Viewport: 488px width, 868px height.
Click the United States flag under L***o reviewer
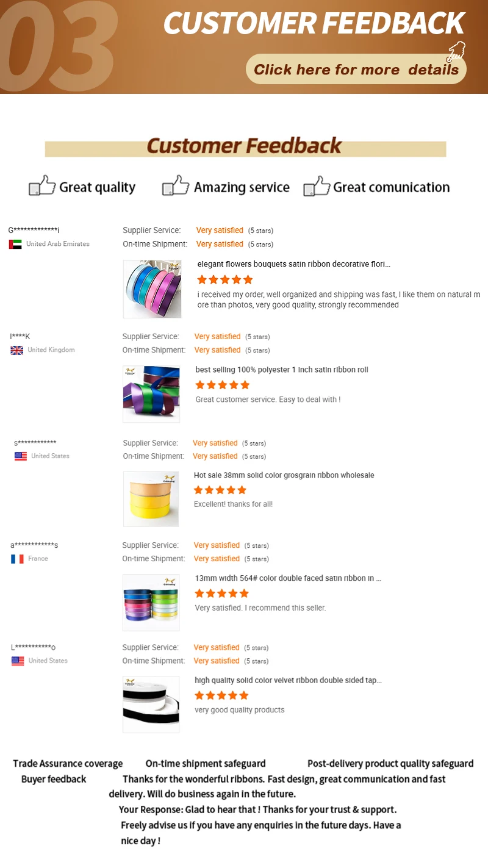pyautogui.click(x=18, y=661)
